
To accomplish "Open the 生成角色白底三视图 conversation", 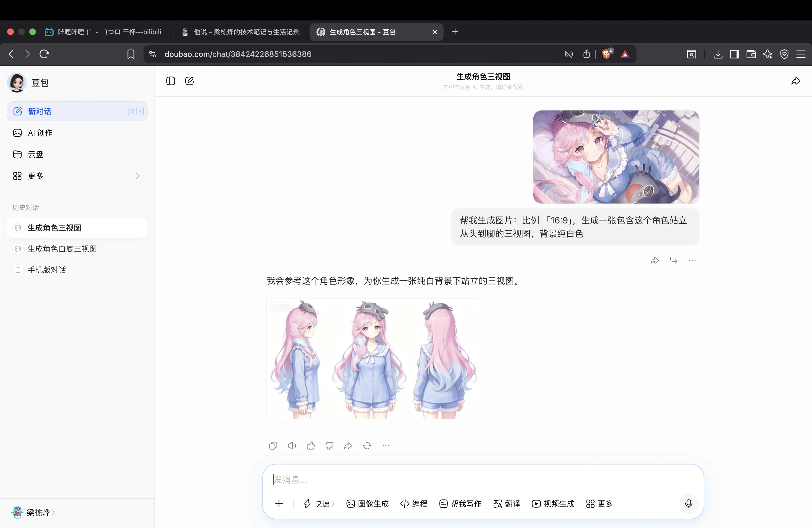I will tap(77, 249).
